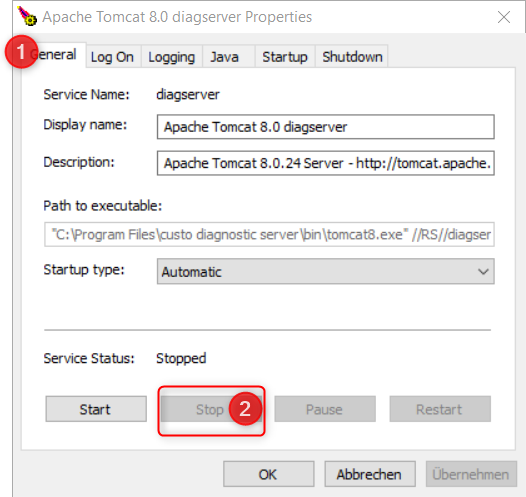
Task: Open the Automatic startup type combo box
Action: coord(325,271)
